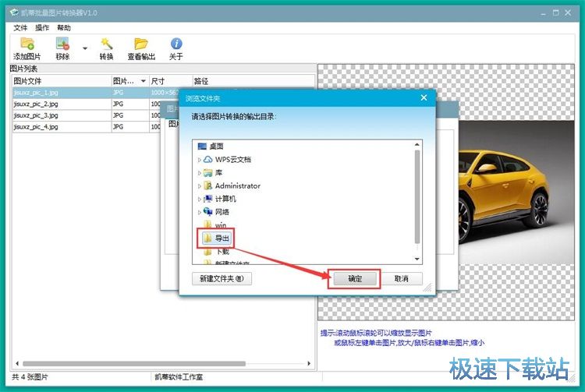Select the 导出 folder
585x392 pixels.
[215, 238]
